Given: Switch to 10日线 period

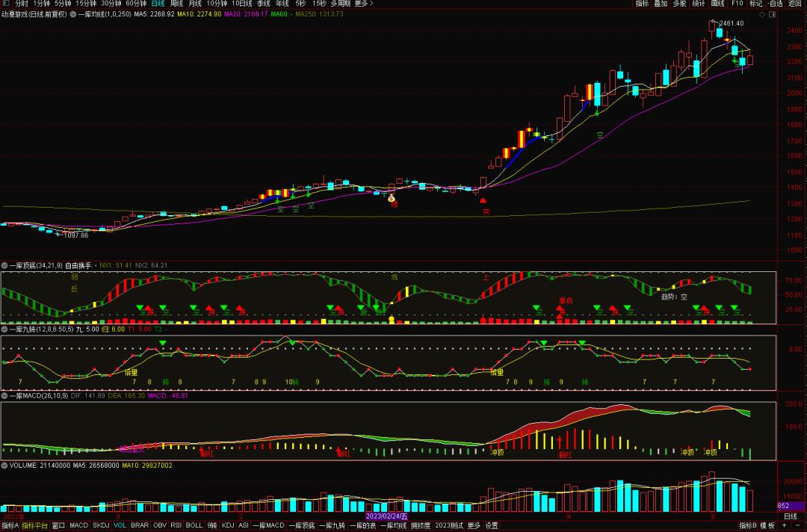Looking at the screenshot, I should pos(242,3).
